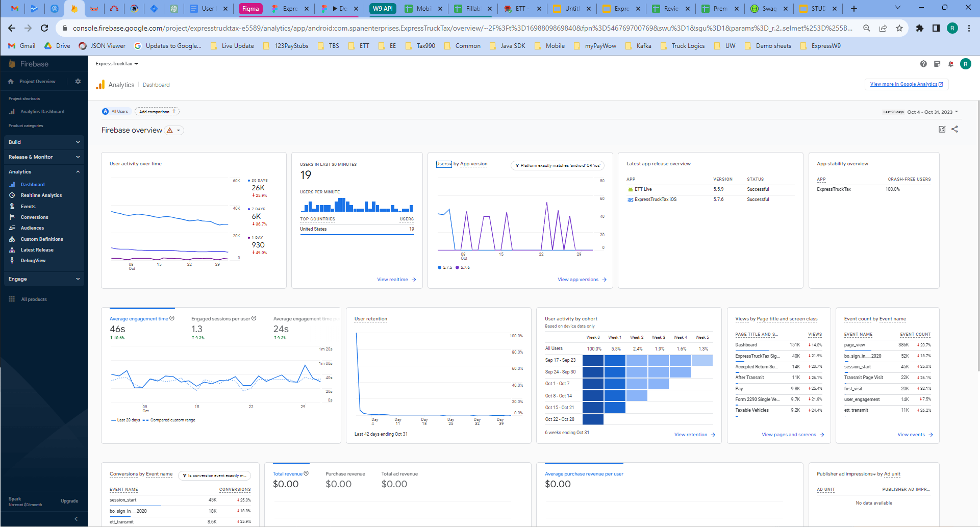Open Publisher ad impressions dropdown
The width and height of the screenshot is (980, 527).
[846, 474]
